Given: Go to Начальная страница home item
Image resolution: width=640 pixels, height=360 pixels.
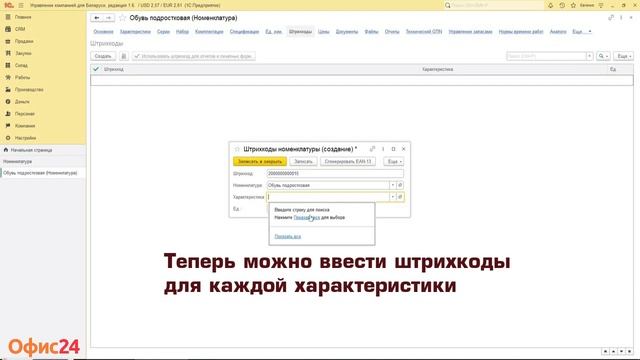Looking at the screenshot, I should [x=31, y=150].
